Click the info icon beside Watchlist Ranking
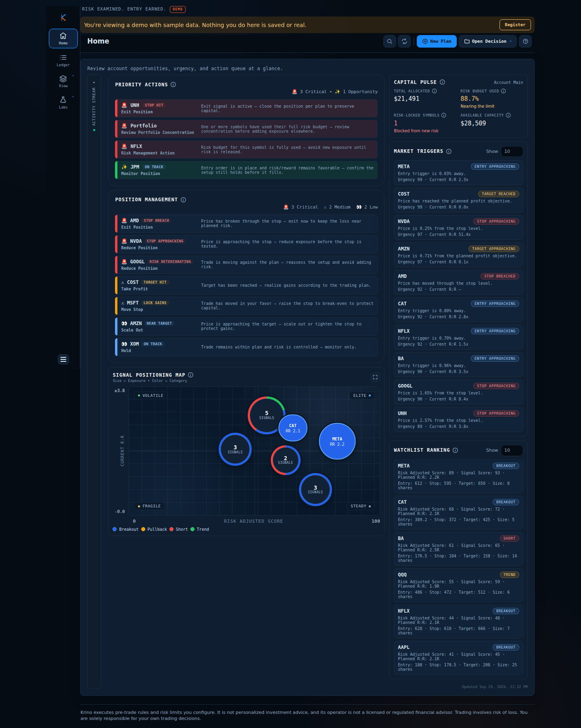 coord(455,450)
